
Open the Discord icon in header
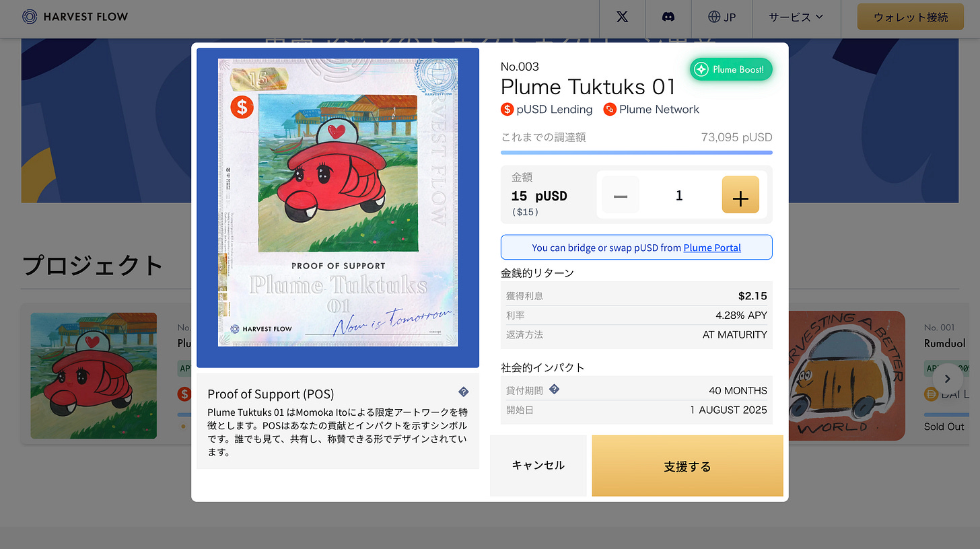click(x=668, y=17)
